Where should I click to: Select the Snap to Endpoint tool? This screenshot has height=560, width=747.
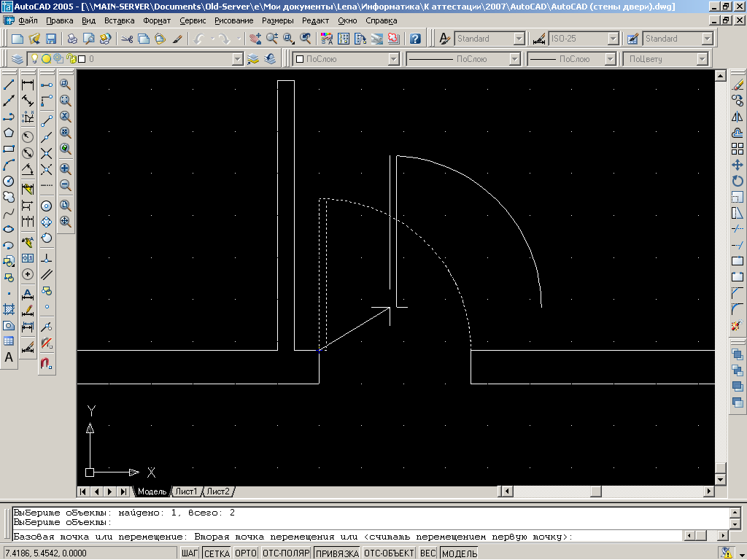[x=47, y=121]
